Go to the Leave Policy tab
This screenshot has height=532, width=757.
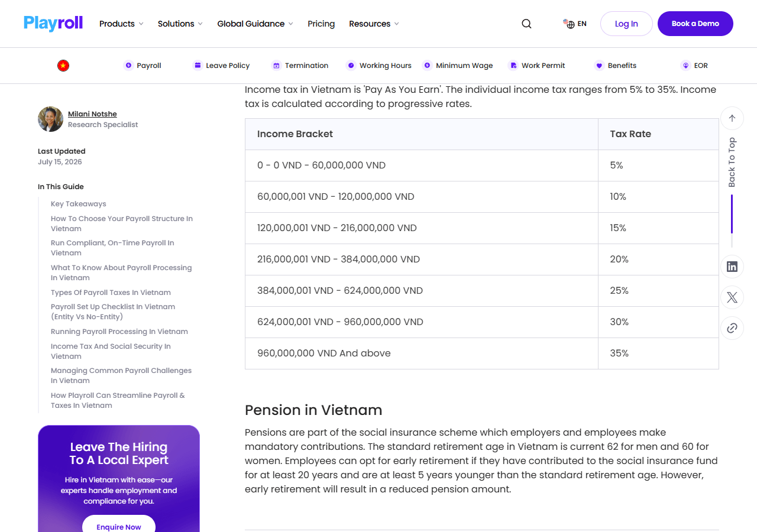coord(221,66)
